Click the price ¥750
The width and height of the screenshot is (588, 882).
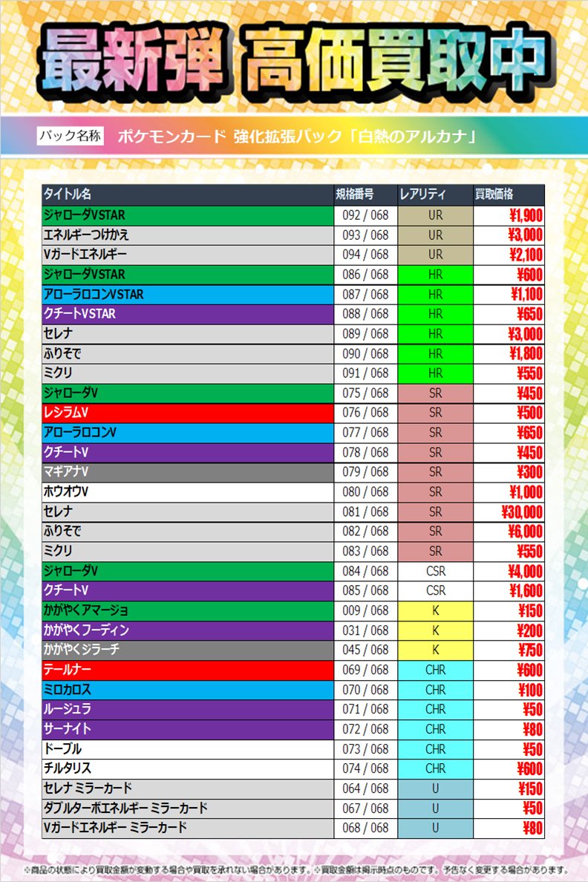pyautogui.click(x=530, y=650)
